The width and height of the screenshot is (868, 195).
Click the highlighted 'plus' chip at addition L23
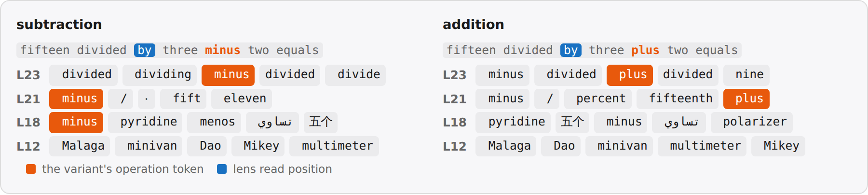[x=630, y=75]
